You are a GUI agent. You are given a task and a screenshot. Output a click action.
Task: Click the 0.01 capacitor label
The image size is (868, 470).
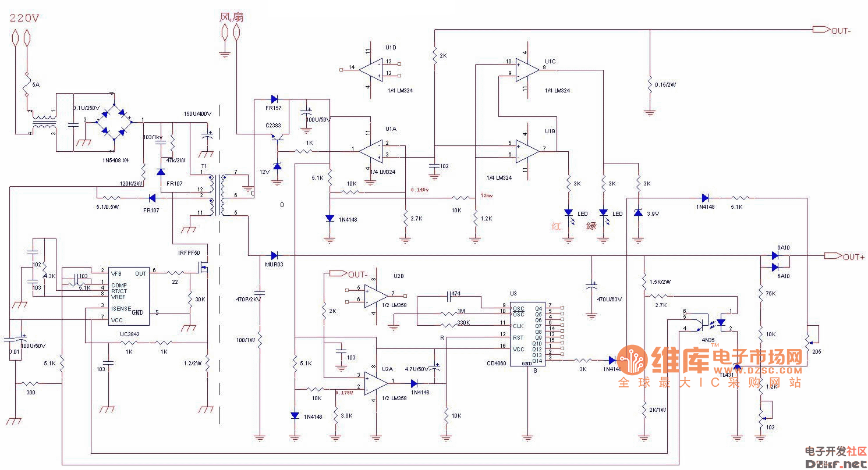[x=15, y=351]
